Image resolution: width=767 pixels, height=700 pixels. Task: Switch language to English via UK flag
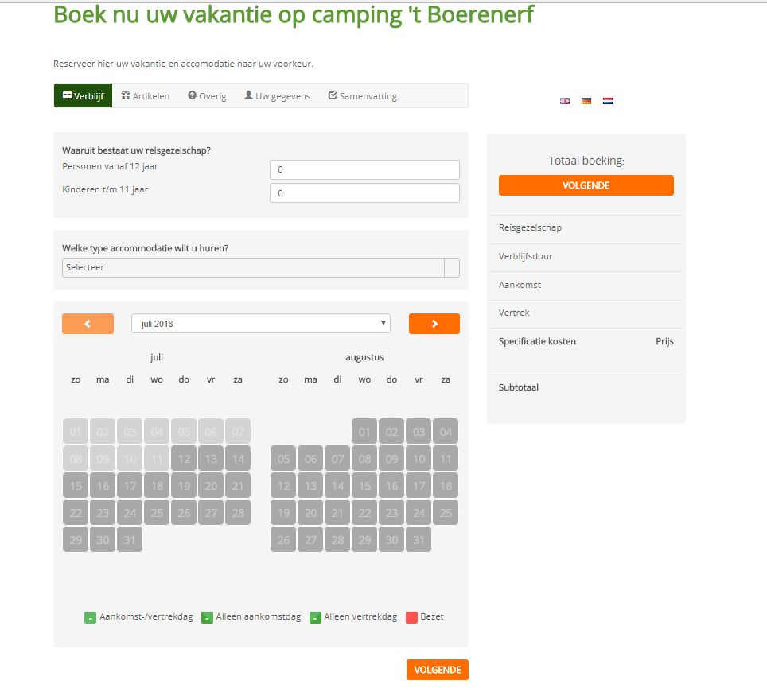click(565, 101)
